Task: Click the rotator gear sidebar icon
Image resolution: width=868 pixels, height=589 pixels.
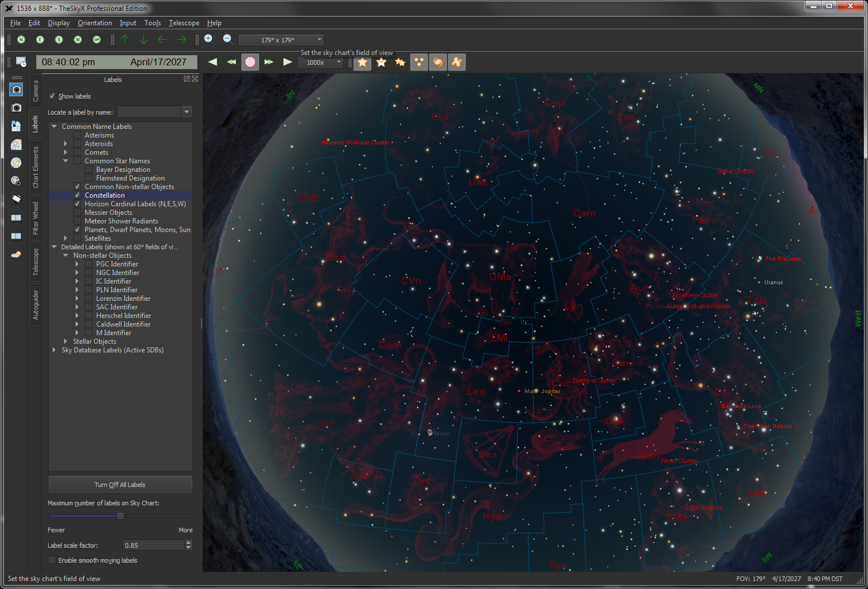Action: click(16, 180)
